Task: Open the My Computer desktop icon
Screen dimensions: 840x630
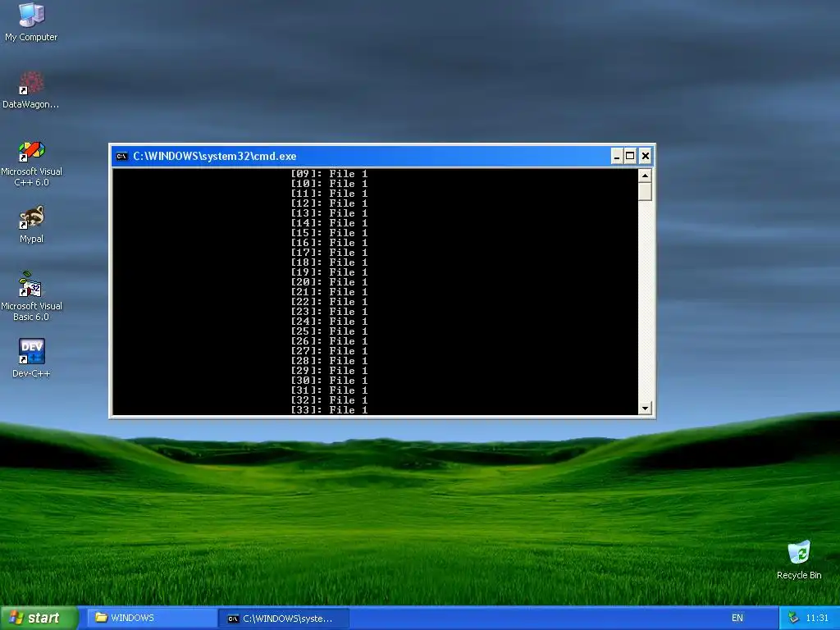Action: click(31, 22)
